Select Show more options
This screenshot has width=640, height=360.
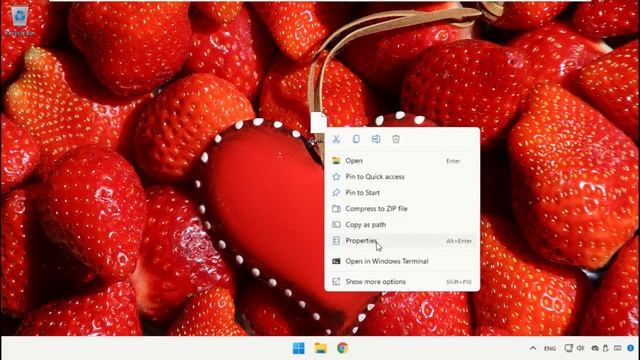(x=402, y=282)
